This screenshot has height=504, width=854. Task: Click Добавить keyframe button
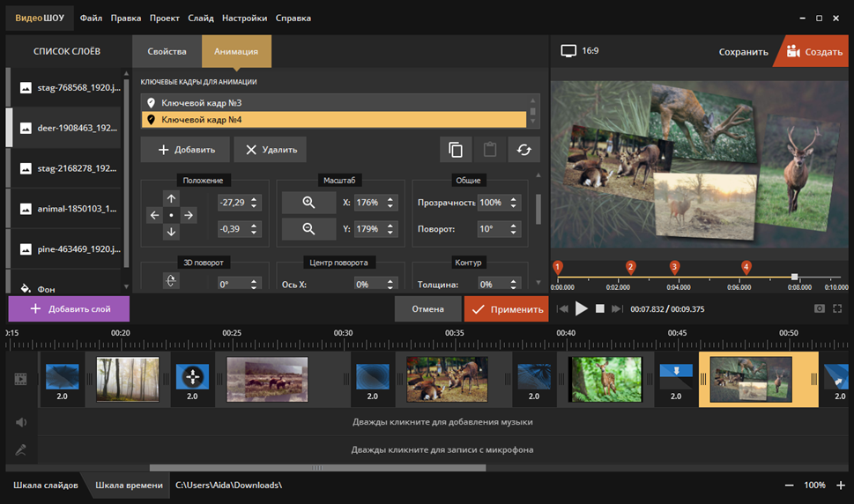coord(185,150)
